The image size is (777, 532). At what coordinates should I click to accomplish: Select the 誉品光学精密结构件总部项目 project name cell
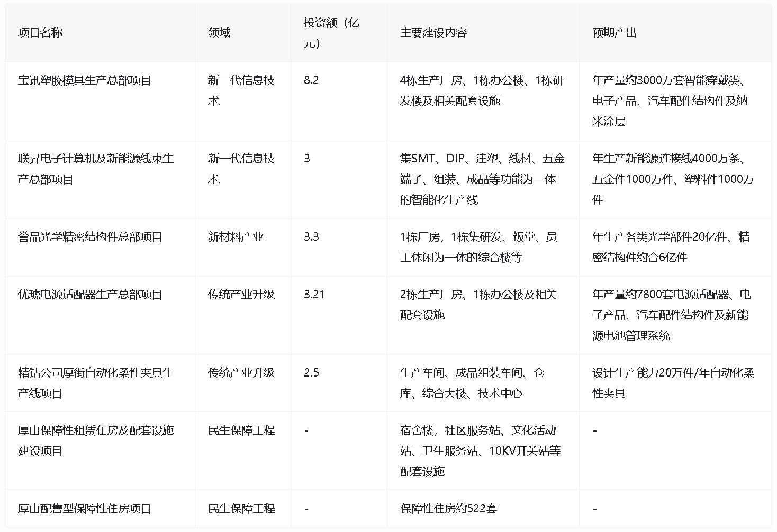pos(90,237)
